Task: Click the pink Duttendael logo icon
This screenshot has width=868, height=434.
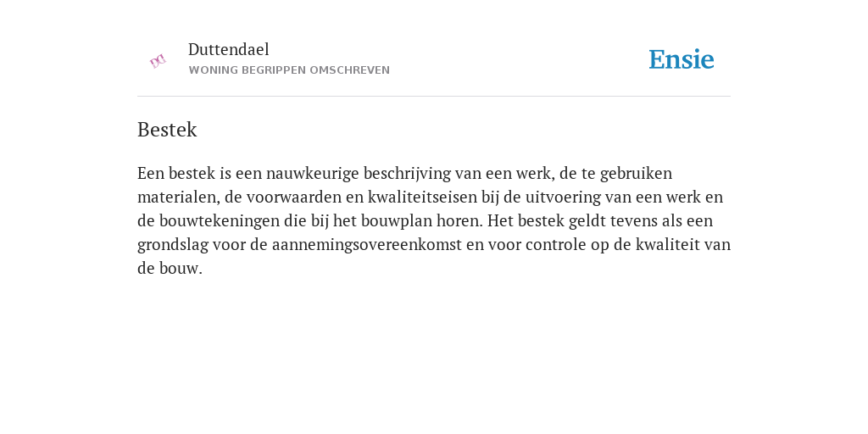Action: click(x=158, y=61)
